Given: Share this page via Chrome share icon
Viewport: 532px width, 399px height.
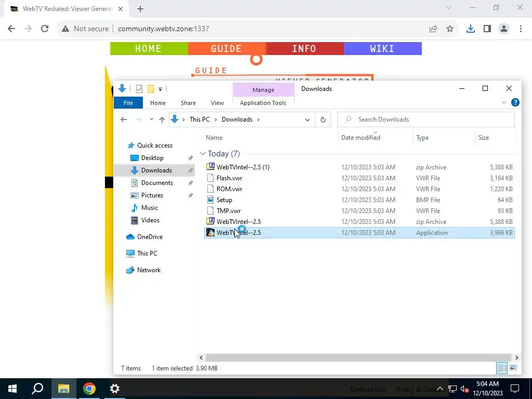Looking at the screenshot, I should point(433,29).
